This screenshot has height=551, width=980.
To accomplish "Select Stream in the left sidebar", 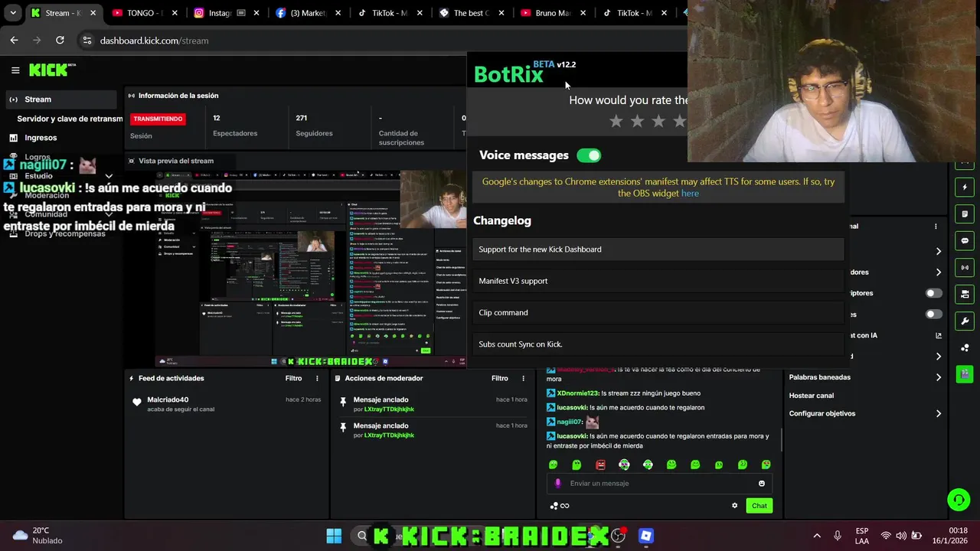I will click(x=61, y=99).
